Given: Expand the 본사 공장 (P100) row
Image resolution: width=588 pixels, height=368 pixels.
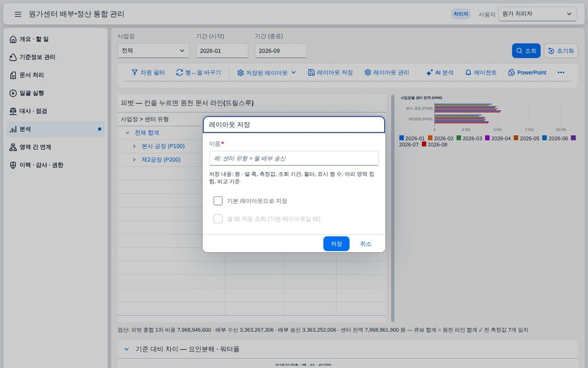Looking at the screenshot, I should coord(134,146).
